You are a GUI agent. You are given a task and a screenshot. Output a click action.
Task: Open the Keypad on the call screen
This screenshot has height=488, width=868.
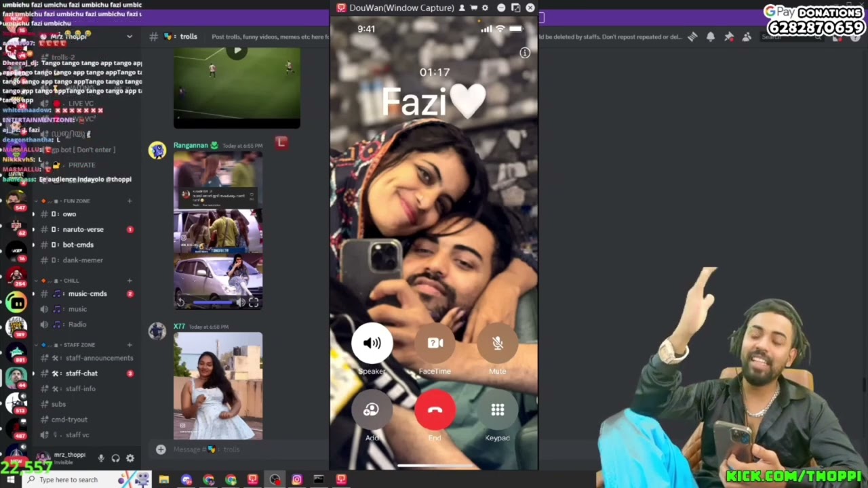tap(498, 409)
